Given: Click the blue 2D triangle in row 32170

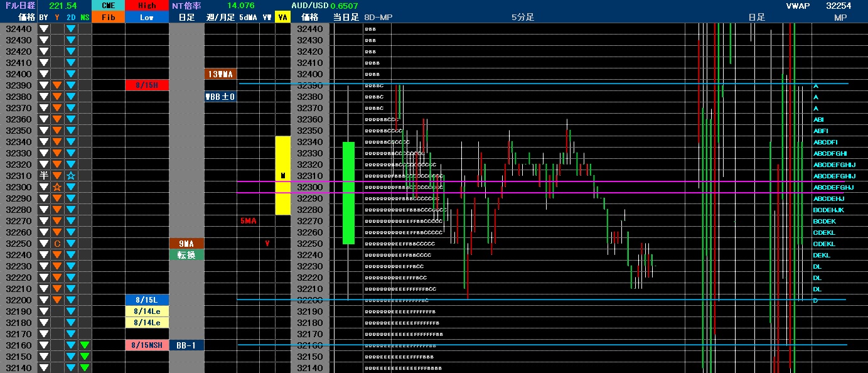Looking at the screenshot, I should coord(71,334).
